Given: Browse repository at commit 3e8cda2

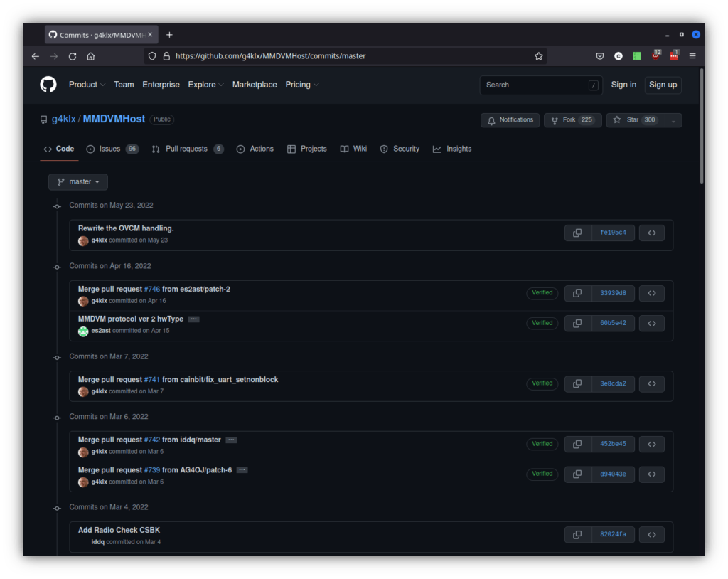Looking at the screenshot, I should [652, 384].
